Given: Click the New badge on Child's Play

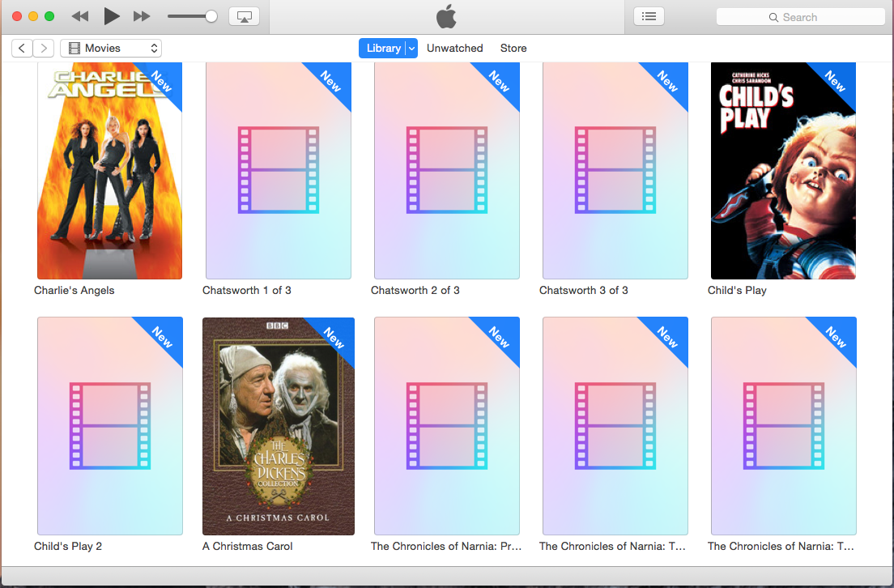Looking at the screenshot, I should [835, 82].
